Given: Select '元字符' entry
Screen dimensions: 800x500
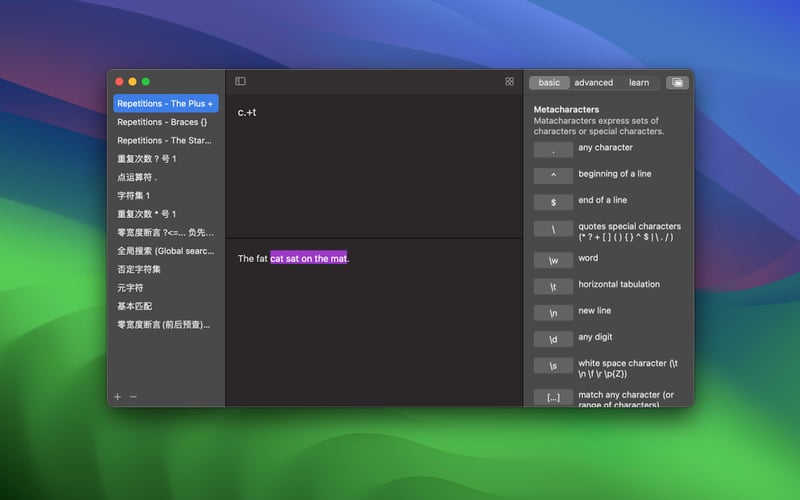Looking at the screenshot, I should pos(166,287).
